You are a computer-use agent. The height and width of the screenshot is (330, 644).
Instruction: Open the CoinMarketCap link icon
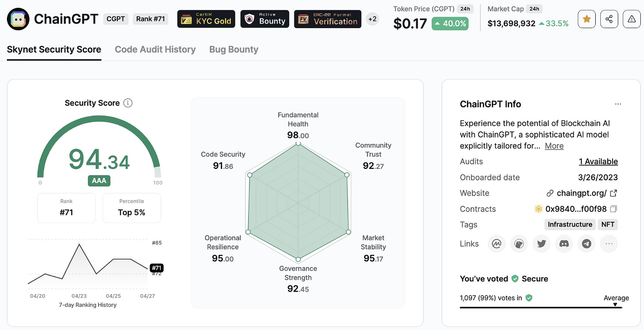496,244
